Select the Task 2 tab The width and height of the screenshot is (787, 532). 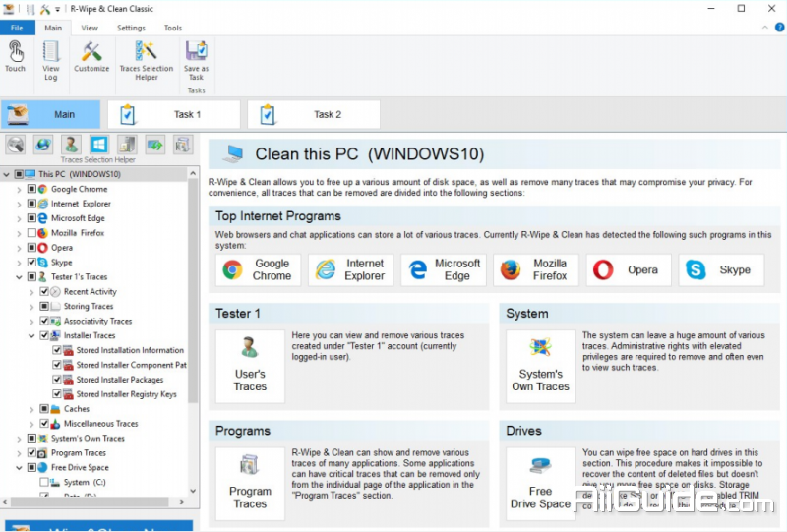pos(314,114)
